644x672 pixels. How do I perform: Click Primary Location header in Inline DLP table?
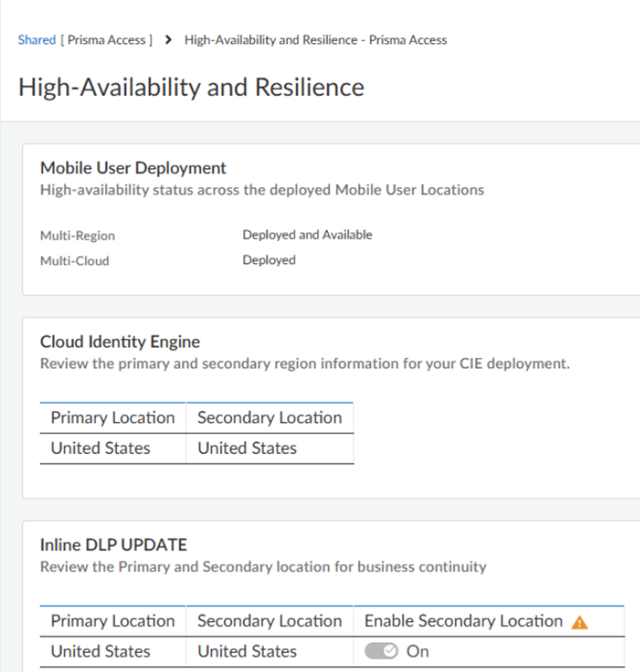pos(112,621)
